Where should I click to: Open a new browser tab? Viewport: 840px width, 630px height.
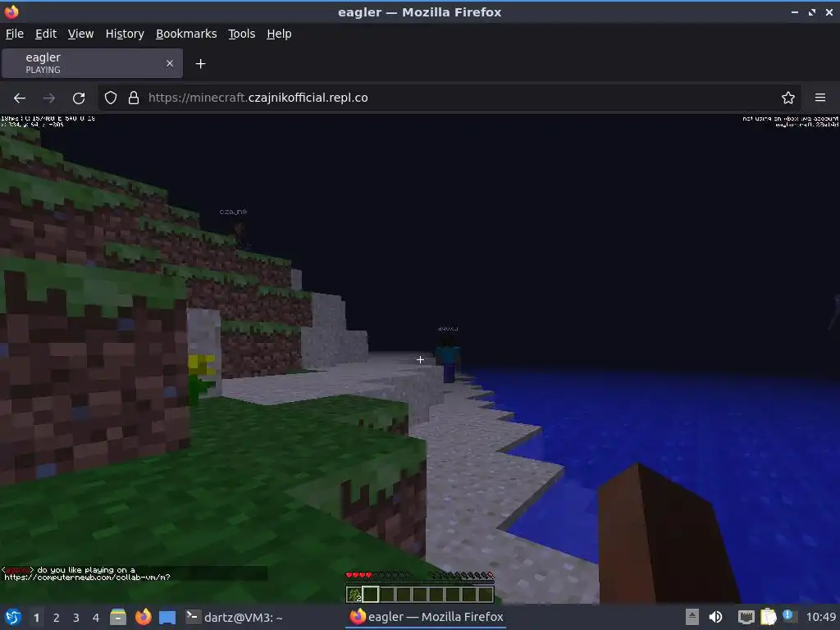(x=200, y=64)
